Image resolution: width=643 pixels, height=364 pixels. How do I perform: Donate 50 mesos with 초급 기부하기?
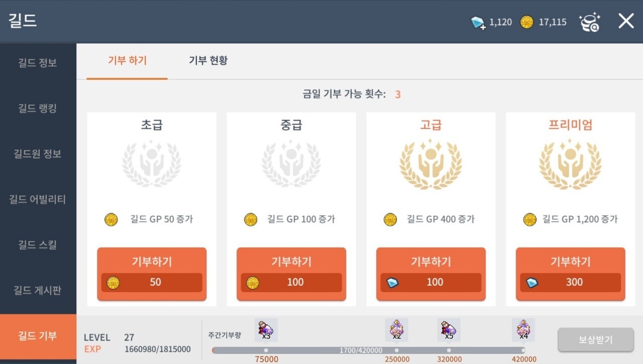pyautogui.click(x=152, y=274)
